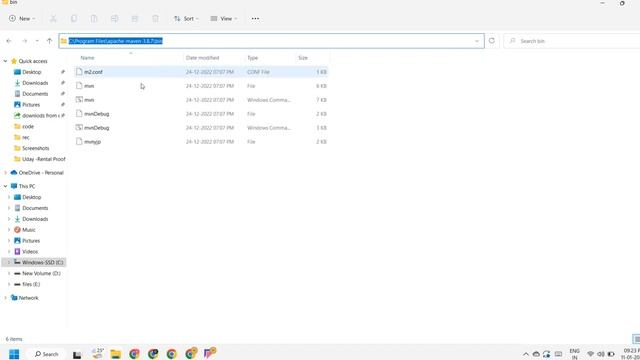Go up one folder level arrow
Image resolution: width=640 pixels, height=360 pixels.
click(x=49, y=41)
